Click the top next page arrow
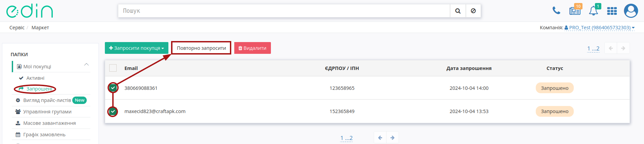Image resolution: width=644 pixels, height=144 pixels. 623,48
